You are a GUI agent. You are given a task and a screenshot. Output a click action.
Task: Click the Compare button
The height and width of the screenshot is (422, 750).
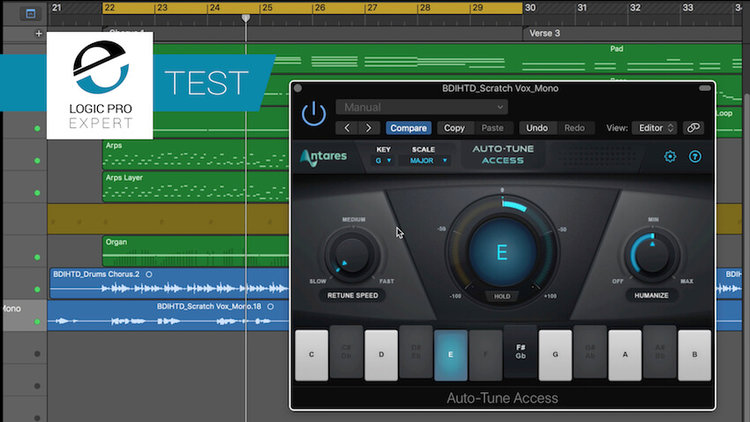click(408, 128)
